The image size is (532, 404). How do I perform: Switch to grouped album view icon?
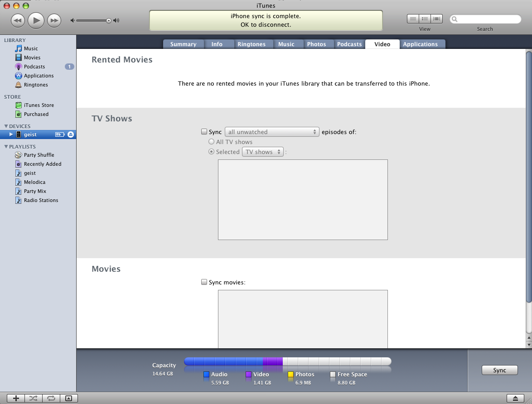coord(425,19)
